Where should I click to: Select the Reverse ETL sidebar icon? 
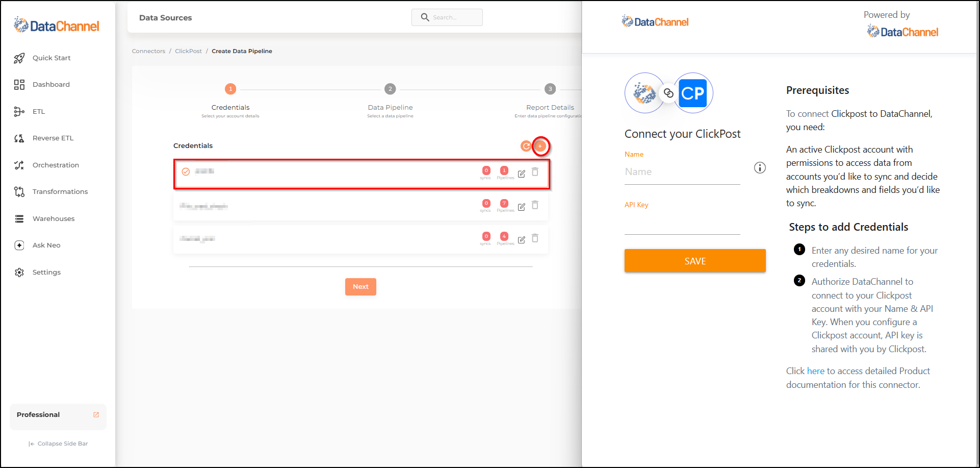tap(19, 138)
